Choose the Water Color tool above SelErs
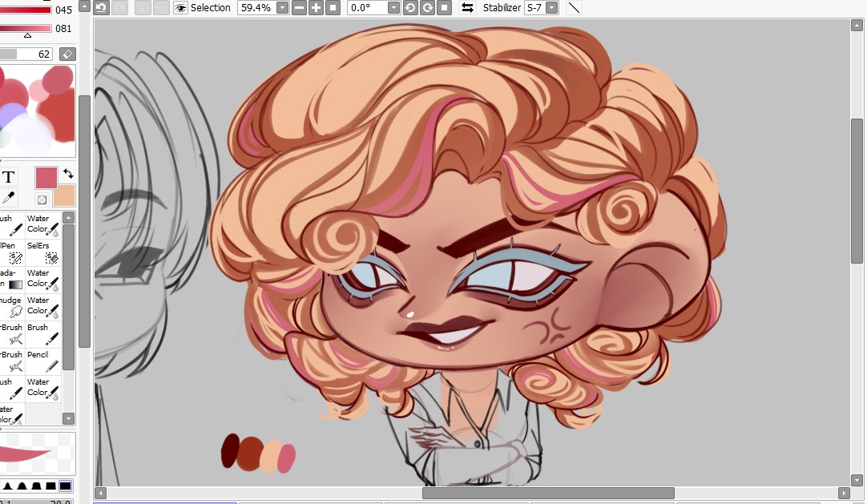The width and height of the screenshot is (867, 504). point(42,225)
